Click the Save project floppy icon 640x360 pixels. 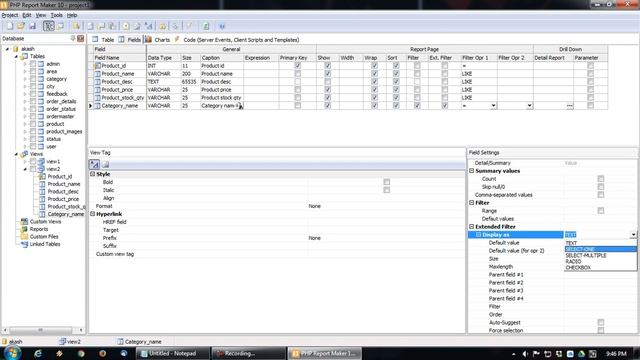32,26
